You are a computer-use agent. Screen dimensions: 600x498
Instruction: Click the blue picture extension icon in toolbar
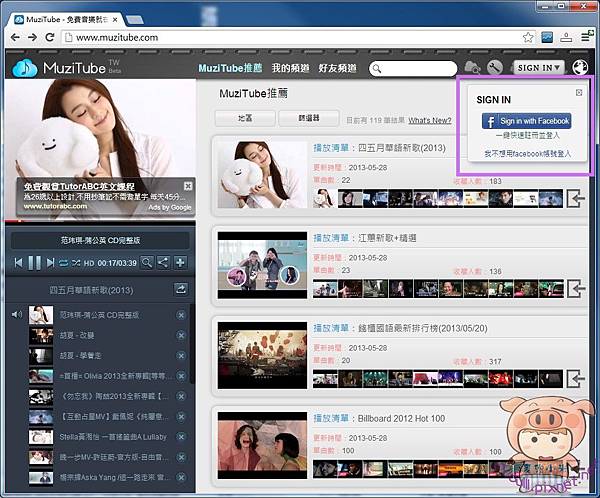coord(547,38)
